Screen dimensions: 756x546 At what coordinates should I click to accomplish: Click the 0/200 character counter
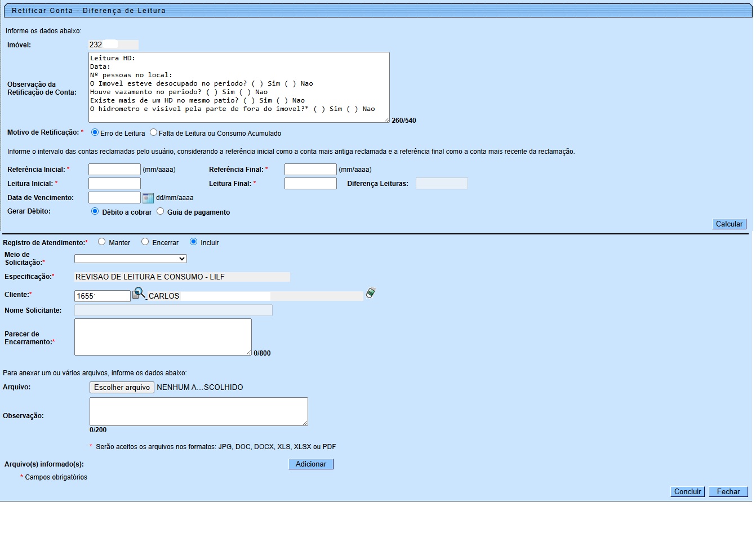click(98, 430)
